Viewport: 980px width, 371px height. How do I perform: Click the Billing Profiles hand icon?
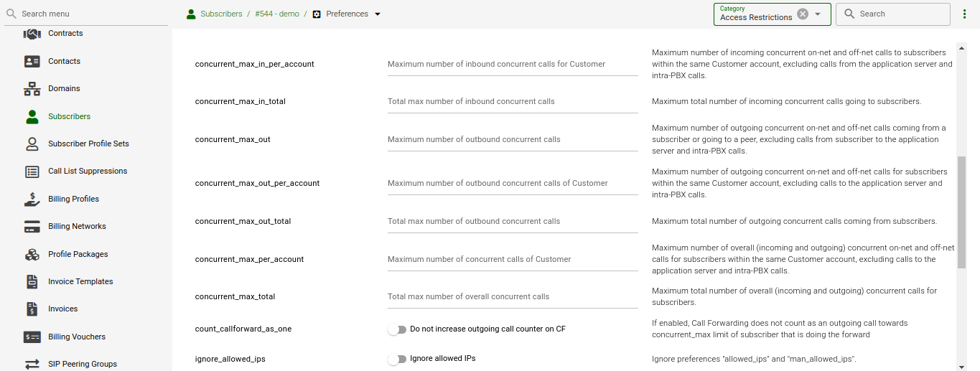tap(32, 199)
